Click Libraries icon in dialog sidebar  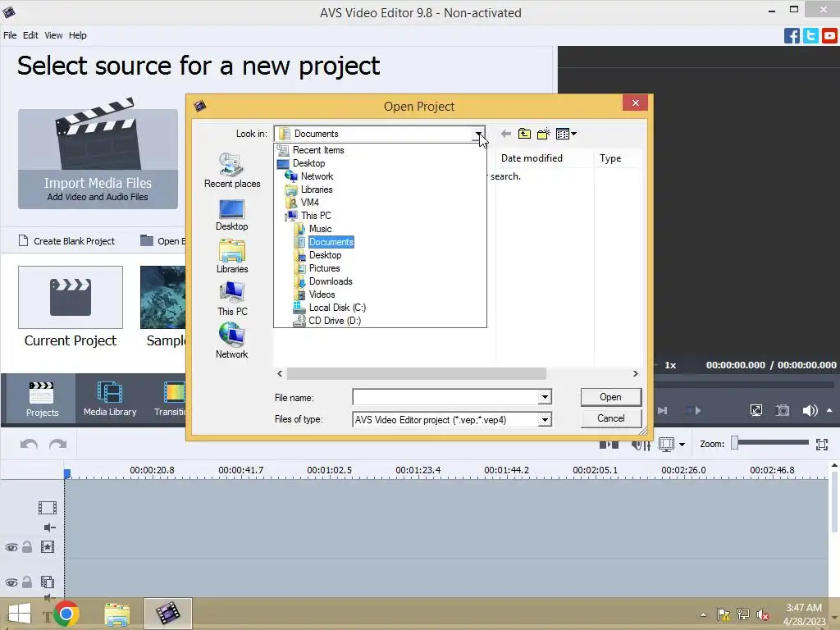click(232, 257)
